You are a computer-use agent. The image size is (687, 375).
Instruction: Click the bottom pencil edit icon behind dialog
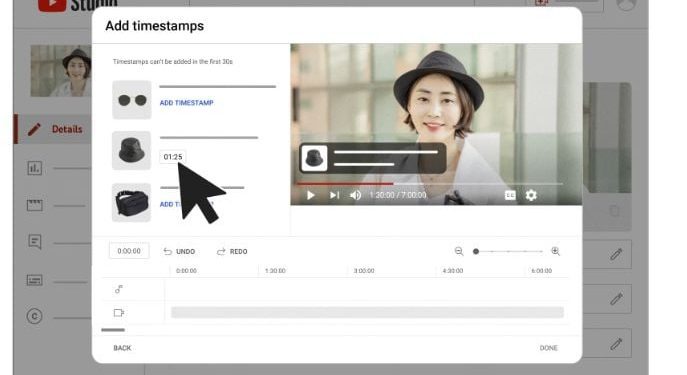(x=616, y=344)
